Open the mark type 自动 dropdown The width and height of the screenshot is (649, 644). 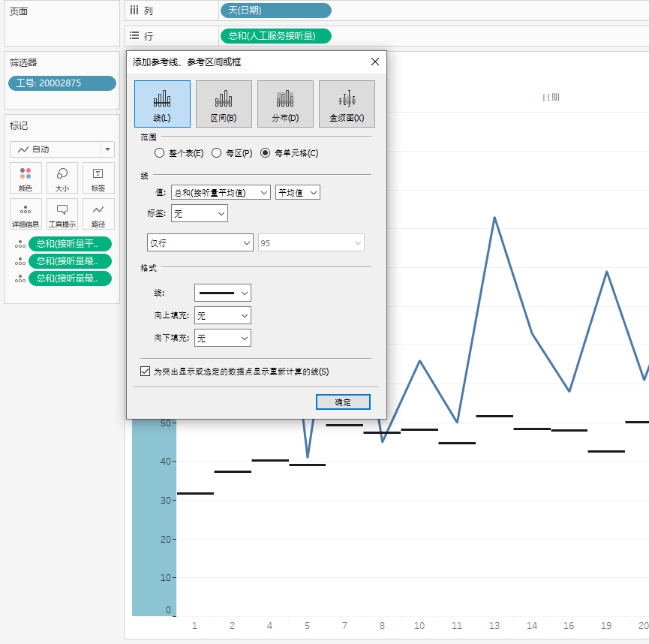click(x=62, y=149)
